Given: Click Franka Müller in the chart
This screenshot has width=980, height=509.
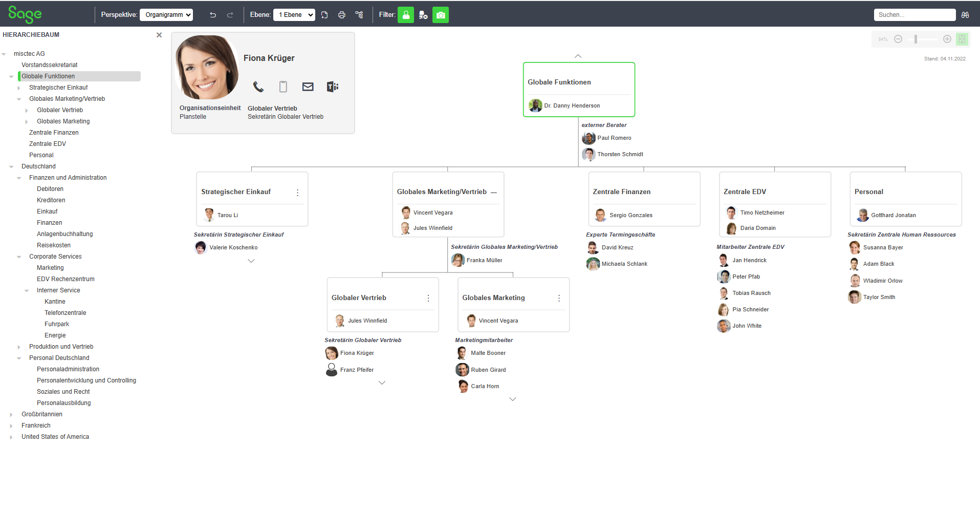Looking at the screenshot, I should point(484,260).
